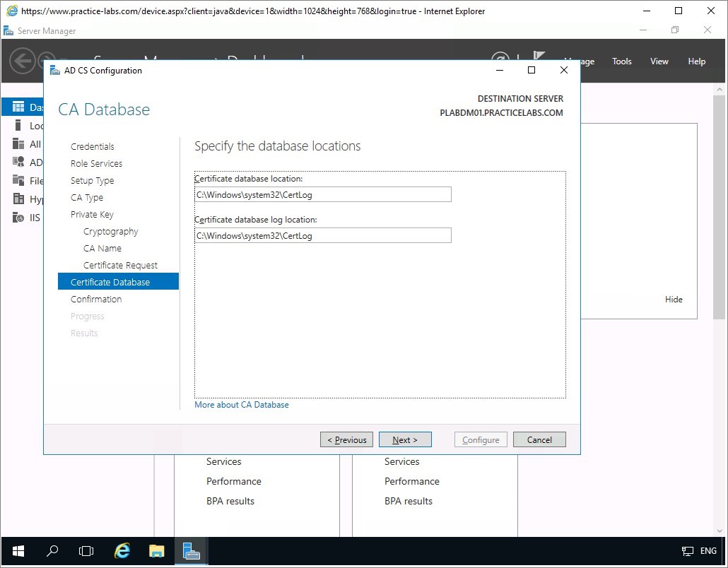
Task: Open the right tile's Services link
Action: click(x=401, y=462)
